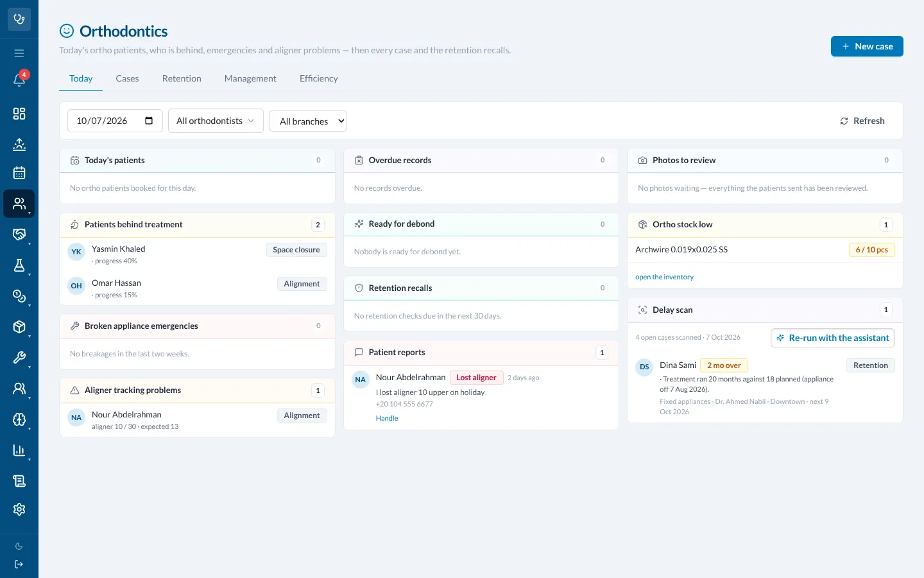Open the Efficiency tab

(318, 78)
